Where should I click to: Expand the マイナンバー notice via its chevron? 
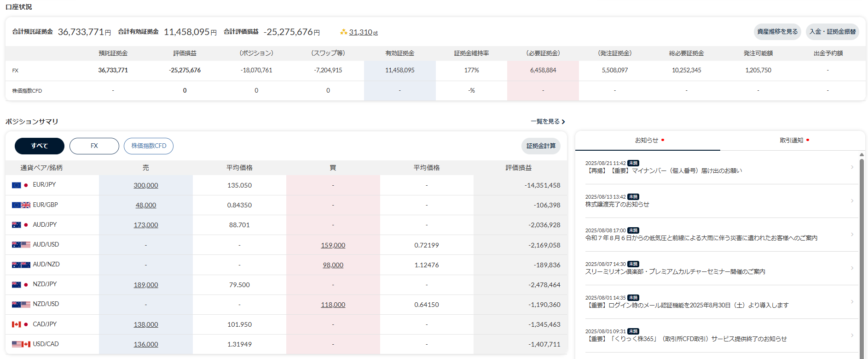point(852,167)
